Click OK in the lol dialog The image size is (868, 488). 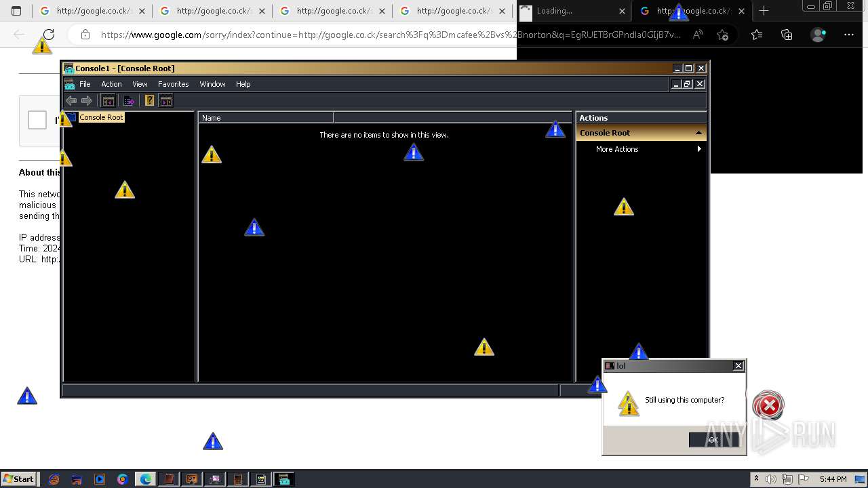(713, 440)
